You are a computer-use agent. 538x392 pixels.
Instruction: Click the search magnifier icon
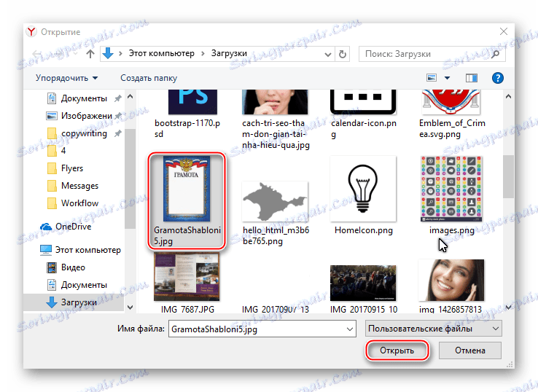pyautogui.click(x=496, y=54)
